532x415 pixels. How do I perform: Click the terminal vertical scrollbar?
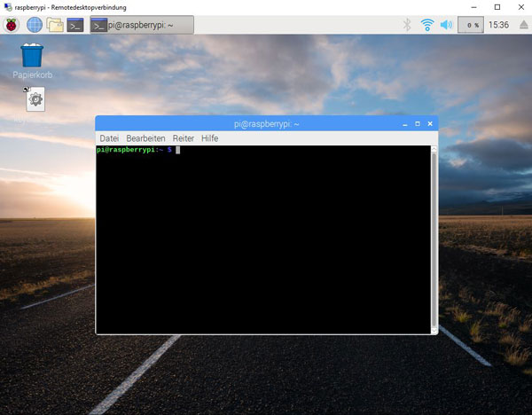(434, 239)
